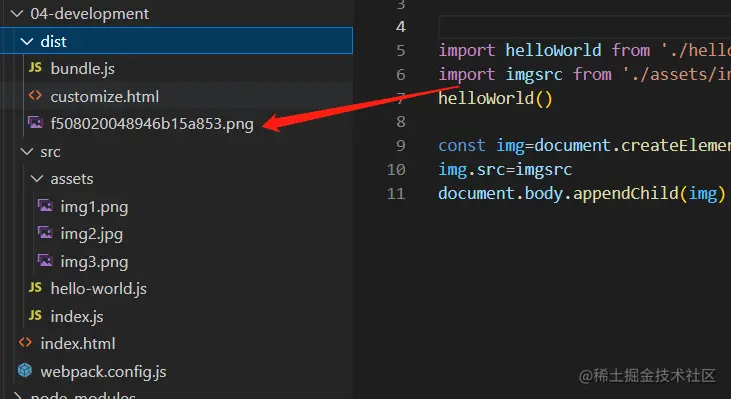Click the JS icon beside hello-world.js
The height and width of the screenshot is (399, 731).
(x=35, y=288)
